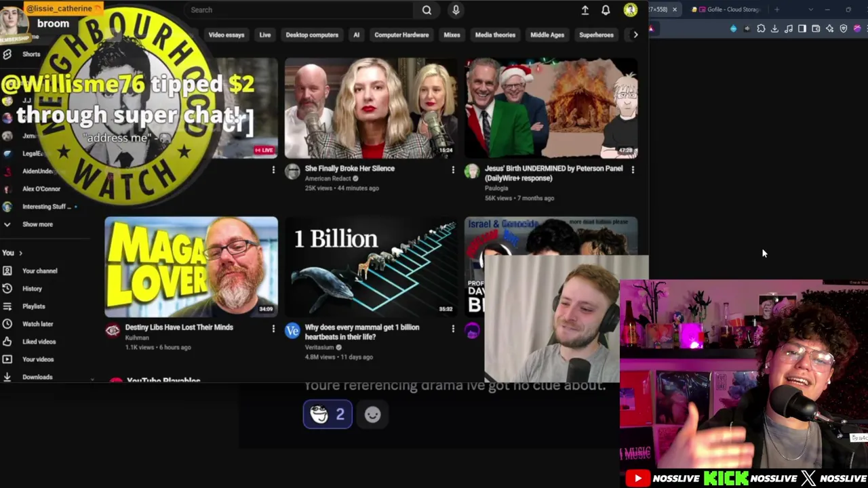This screenshot has height=488, width=868.
Task: Click the music note icon in browser toolbar
Action: (x=789, y=28)
